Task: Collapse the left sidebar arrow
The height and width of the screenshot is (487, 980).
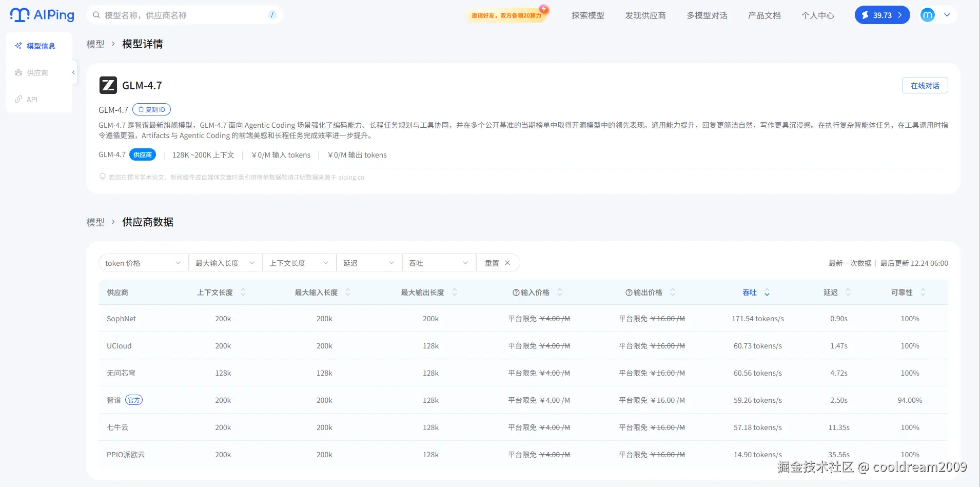Action: 73,72
